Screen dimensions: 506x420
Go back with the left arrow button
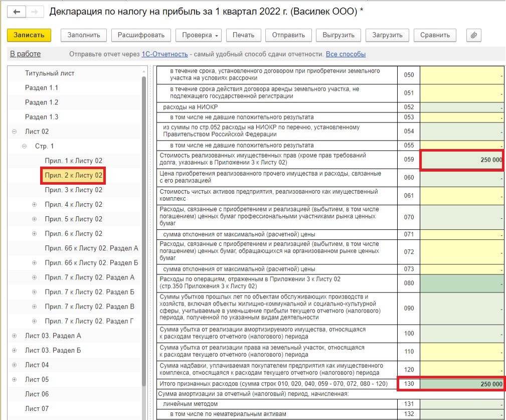(x=17, y=12)
